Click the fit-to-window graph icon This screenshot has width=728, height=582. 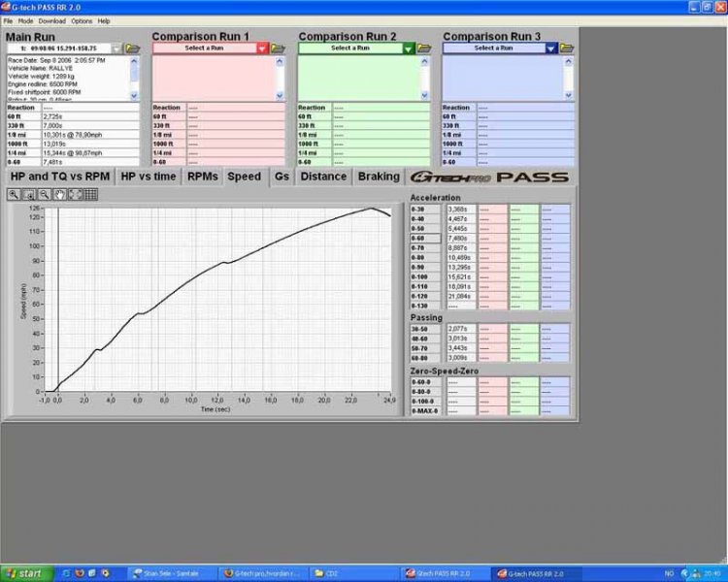75,195
